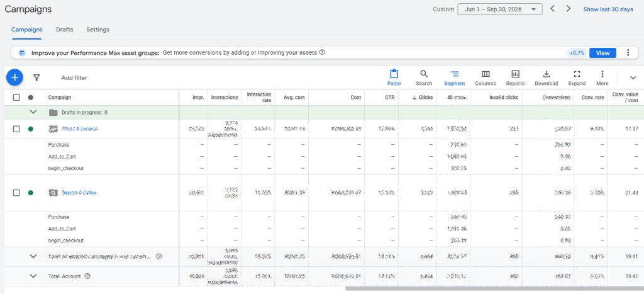Click the Performance Max recommendation icon
644x294 pixels.
22,53
